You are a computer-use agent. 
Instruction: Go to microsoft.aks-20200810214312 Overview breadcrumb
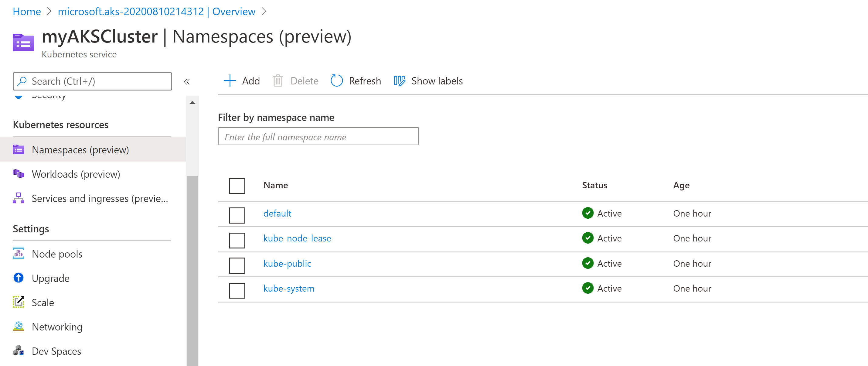157,12
